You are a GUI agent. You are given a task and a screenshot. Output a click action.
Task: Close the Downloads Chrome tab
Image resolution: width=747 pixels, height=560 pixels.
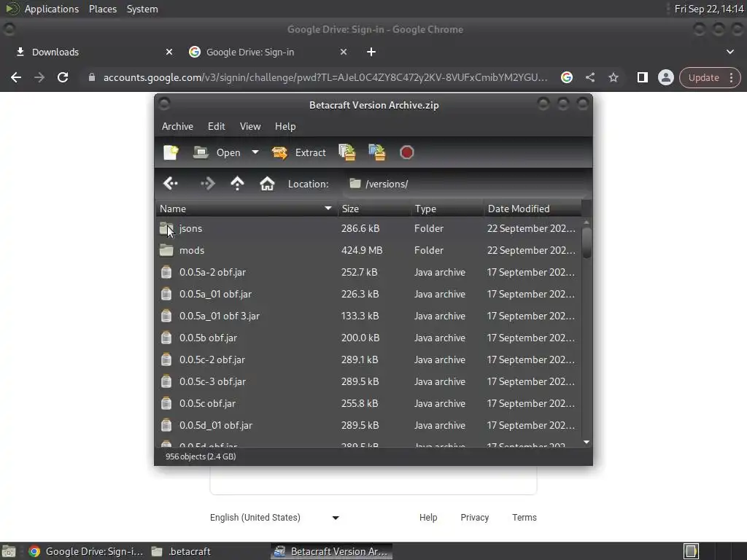pos(169,52)
